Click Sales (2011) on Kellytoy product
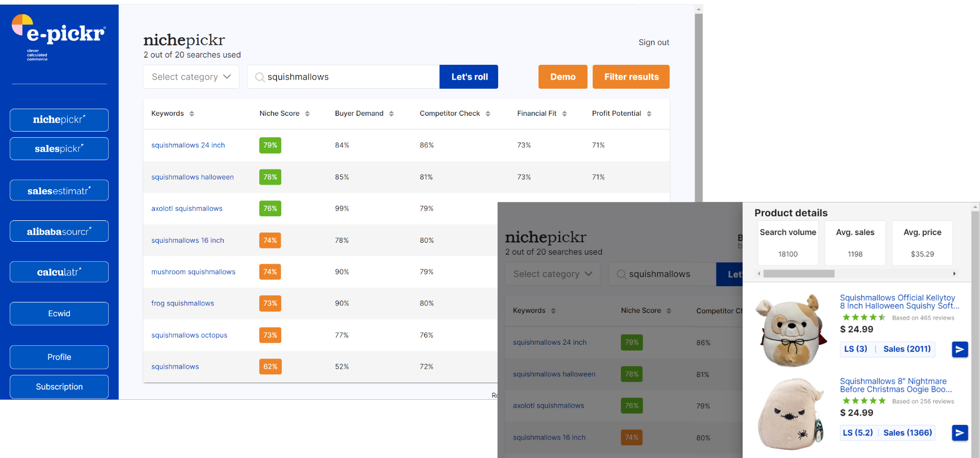Viewport: 980px width, 458px height. tap(907, 349)
